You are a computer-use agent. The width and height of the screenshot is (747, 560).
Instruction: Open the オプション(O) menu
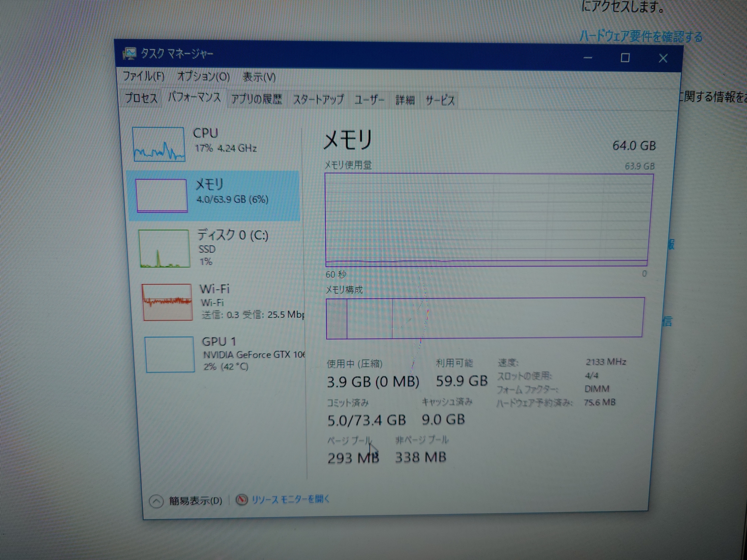(204, 77)
